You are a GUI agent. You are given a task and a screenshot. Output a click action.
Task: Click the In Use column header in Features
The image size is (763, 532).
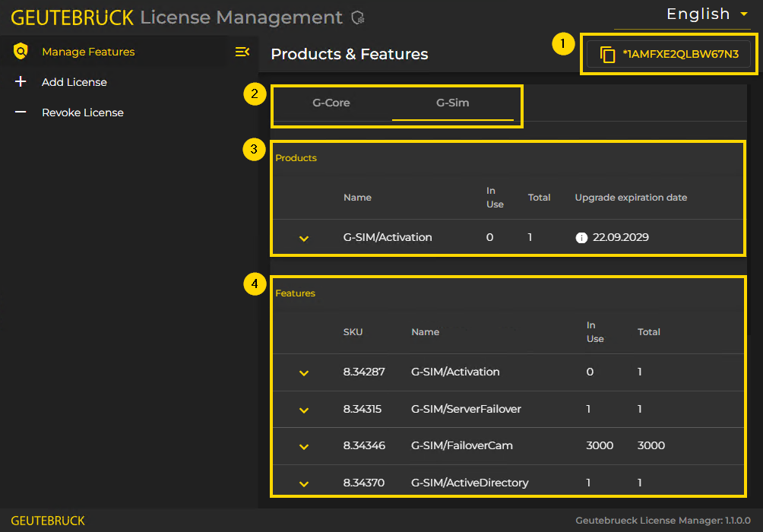595,331
